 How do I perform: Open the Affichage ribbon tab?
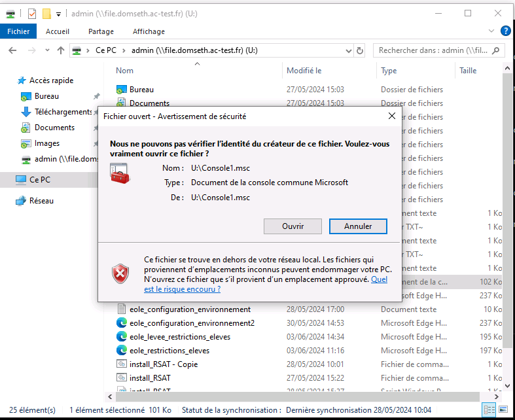coord(149,31)
